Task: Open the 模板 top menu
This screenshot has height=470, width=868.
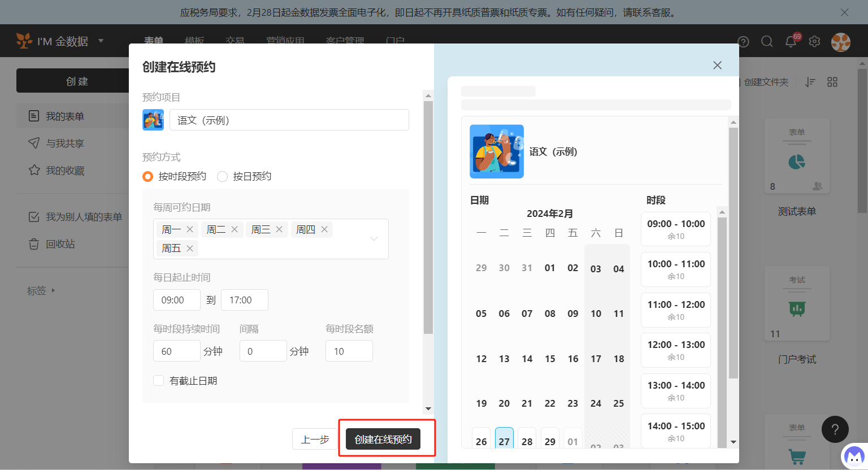Action: pos(194,41)
